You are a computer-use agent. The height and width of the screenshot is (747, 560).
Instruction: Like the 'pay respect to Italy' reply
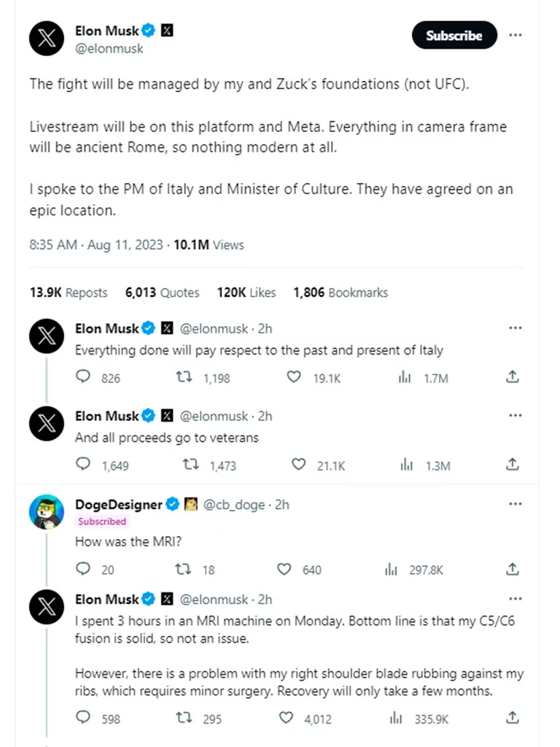[x=294, y=377]
